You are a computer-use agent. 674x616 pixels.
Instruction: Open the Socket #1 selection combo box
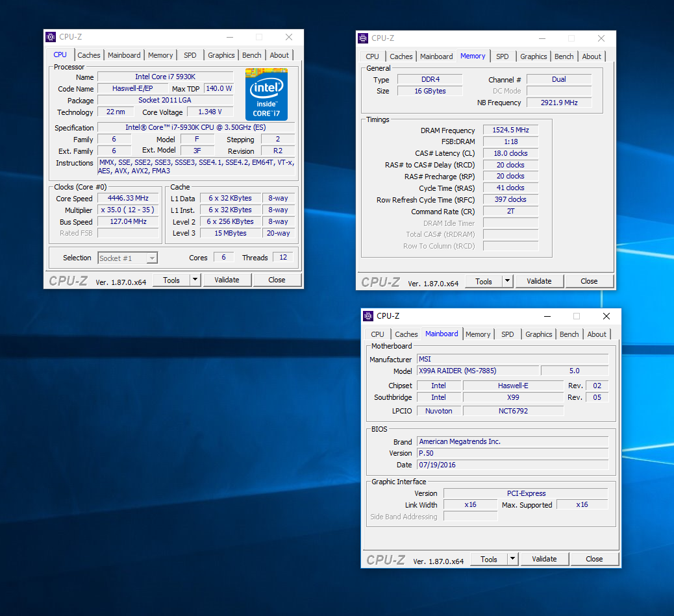point(128,258)
